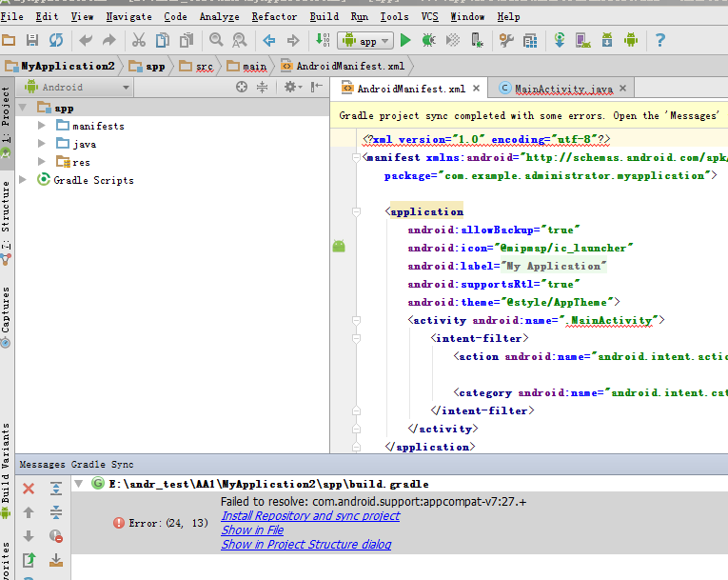The image size is (728, 580).
Task: Click the Make Project build icon
Action: click(323, 40)
